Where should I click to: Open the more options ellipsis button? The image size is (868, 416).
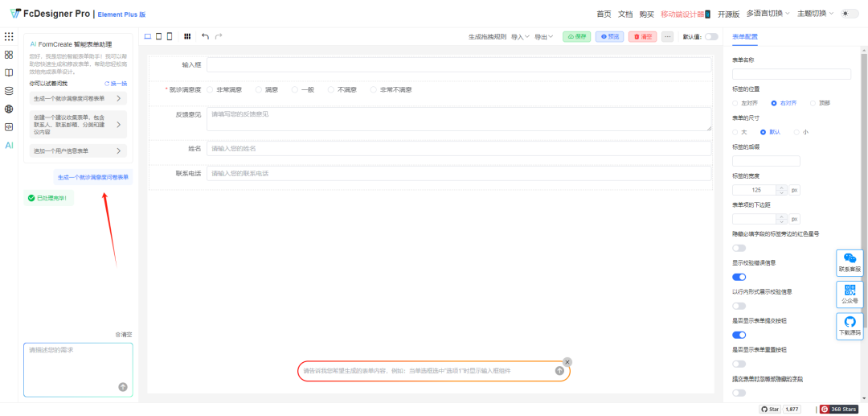668,36
